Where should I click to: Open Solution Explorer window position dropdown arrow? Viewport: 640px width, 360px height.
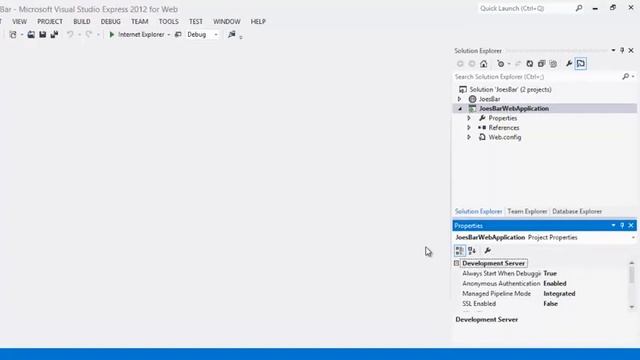613,51
